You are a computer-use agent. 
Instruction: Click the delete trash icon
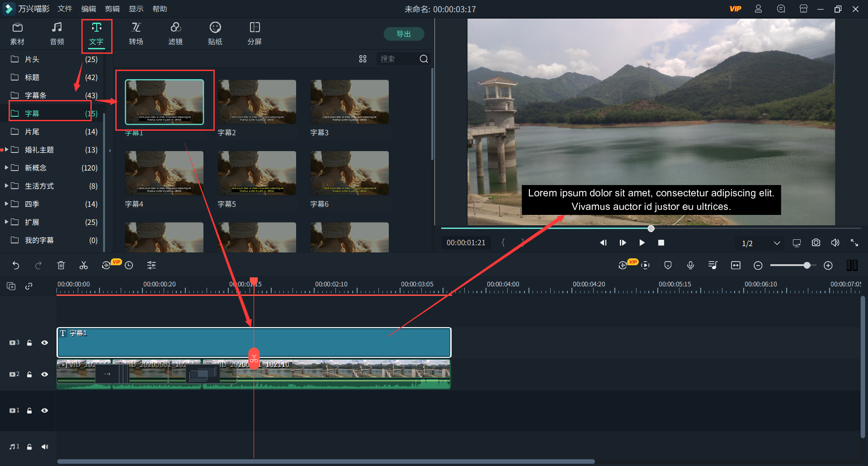(61, 266)
